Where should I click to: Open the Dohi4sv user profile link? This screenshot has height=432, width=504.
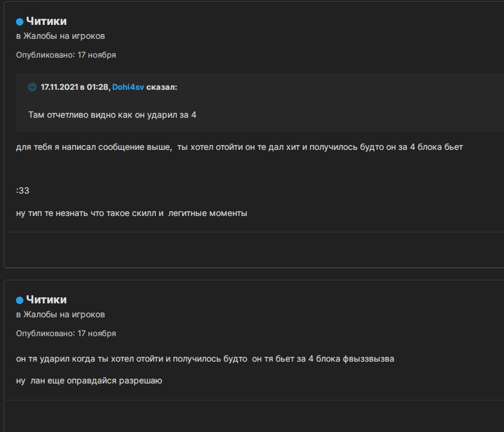coord(128,87)
